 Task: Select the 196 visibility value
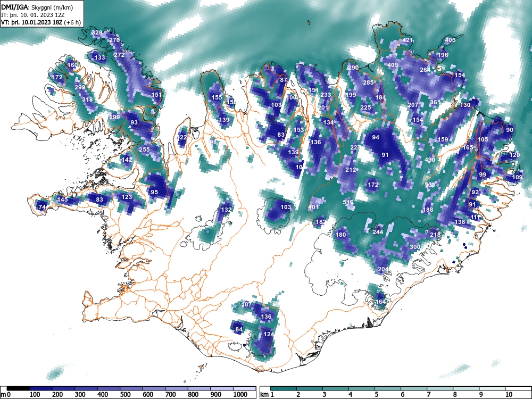click(443, 55)
